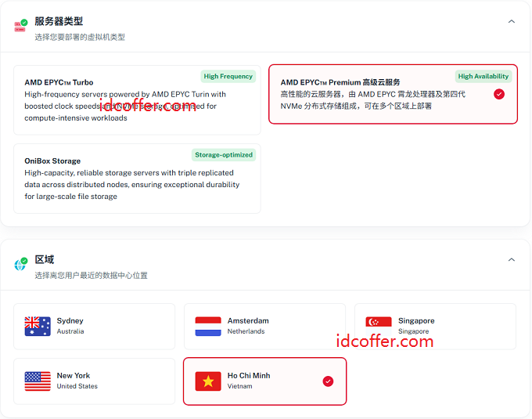Click the Vietnam flag icon
Viewport: 532px width, 419px height.
pos(208,381)
